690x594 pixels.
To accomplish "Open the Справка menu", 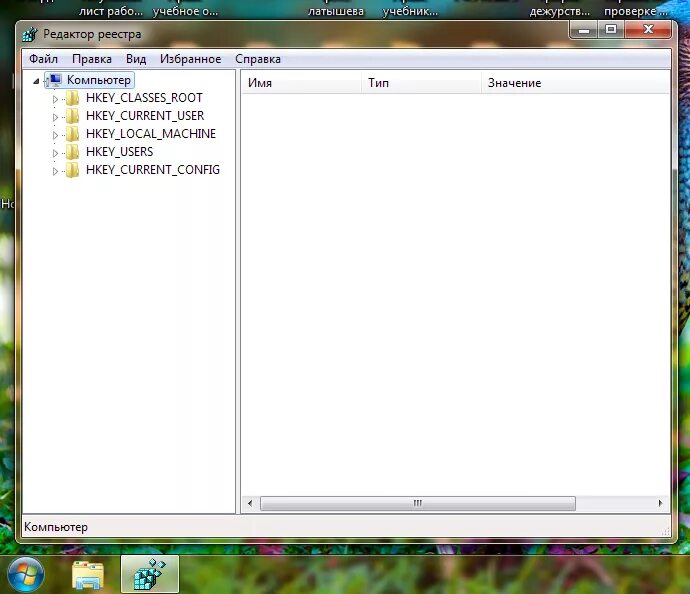I will coord(257,59).
